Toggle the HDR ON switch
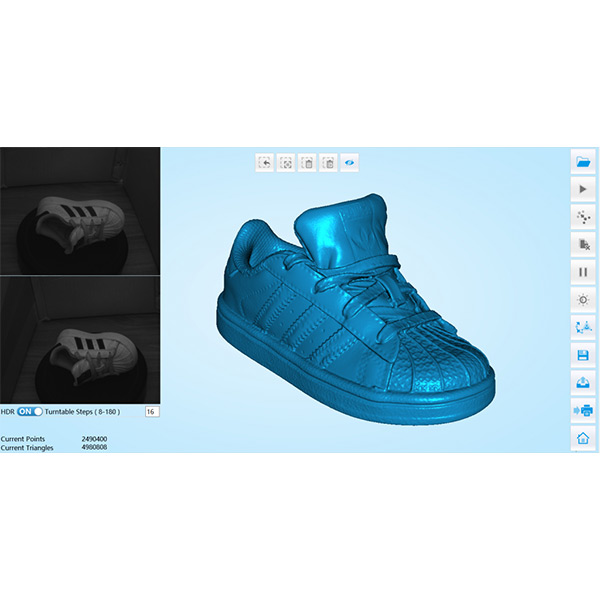Screen dimensions: 600x600 29,412
